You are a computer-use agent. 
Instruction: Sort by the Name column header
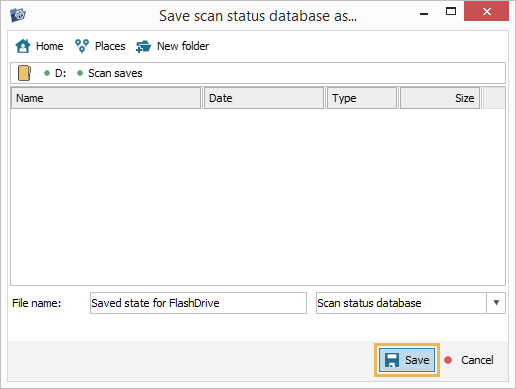(x=106, y=98)
